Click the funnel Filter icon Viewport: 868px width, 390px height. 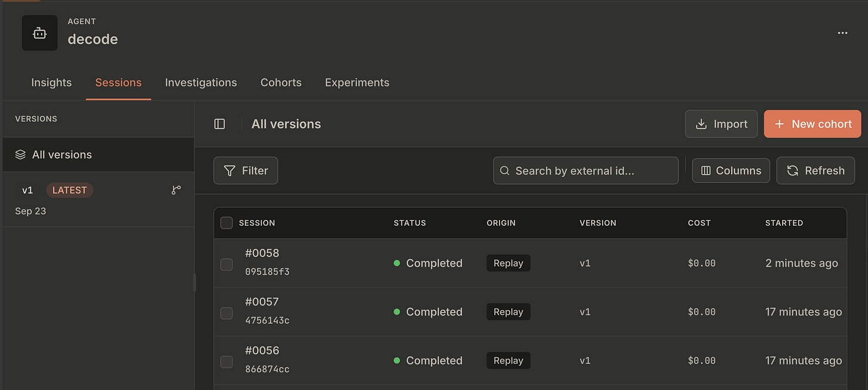coord(230,171)
